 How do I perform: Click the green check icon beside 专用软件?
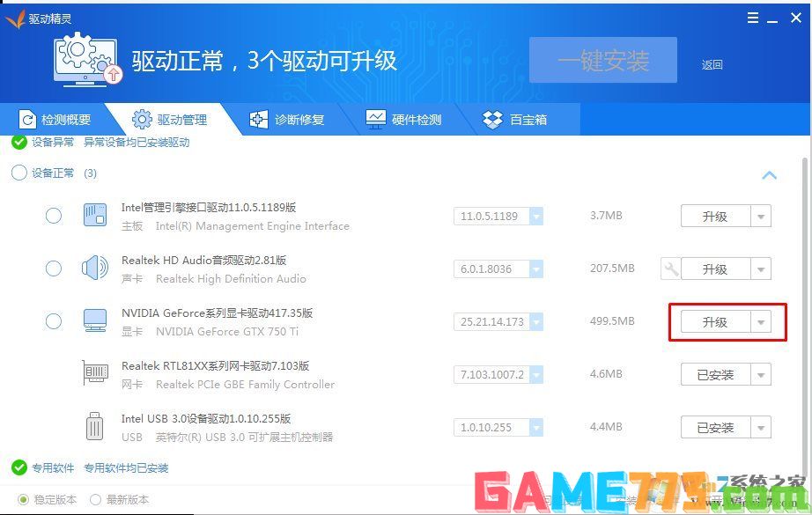click(x=19, y=467)
